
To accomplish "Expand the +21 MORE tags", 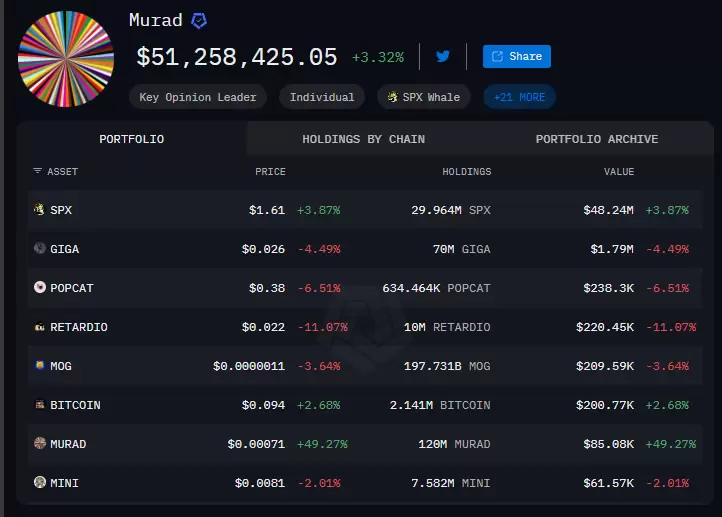I will click(519, 97).
